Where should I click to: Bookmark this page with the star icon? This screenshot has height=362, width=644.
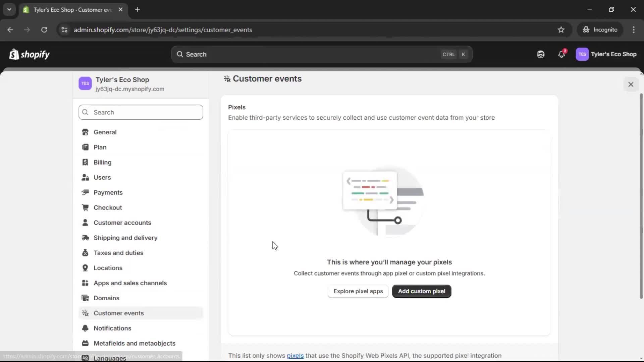point(561,29)
